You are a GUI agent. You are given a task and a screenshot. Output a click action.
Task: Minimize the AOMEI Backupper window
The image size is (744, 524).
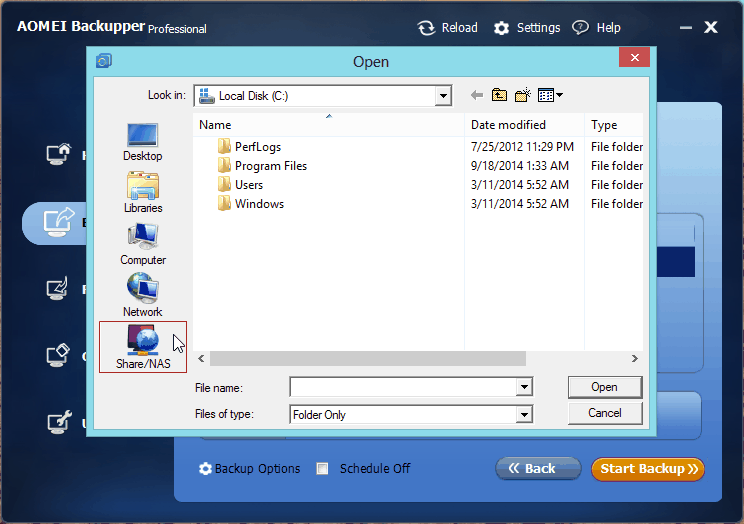pyautogui.click(x=686, y=28)
